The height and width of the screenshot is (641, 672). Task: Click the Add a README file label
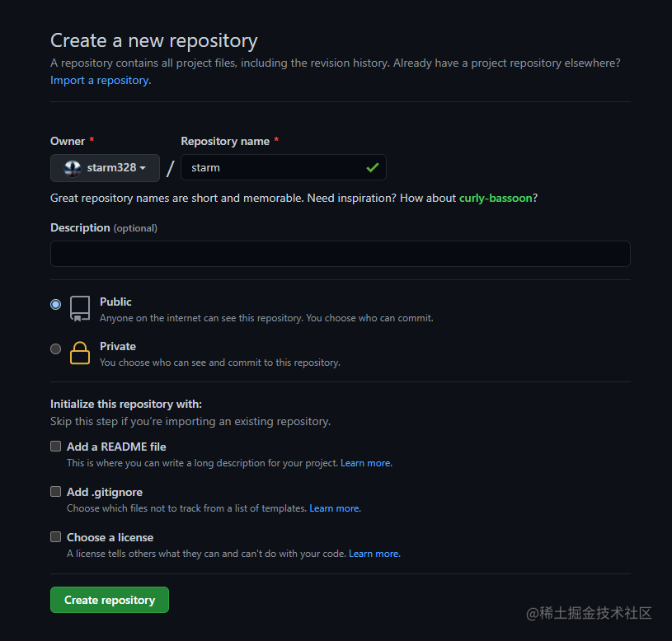(116, 447)
